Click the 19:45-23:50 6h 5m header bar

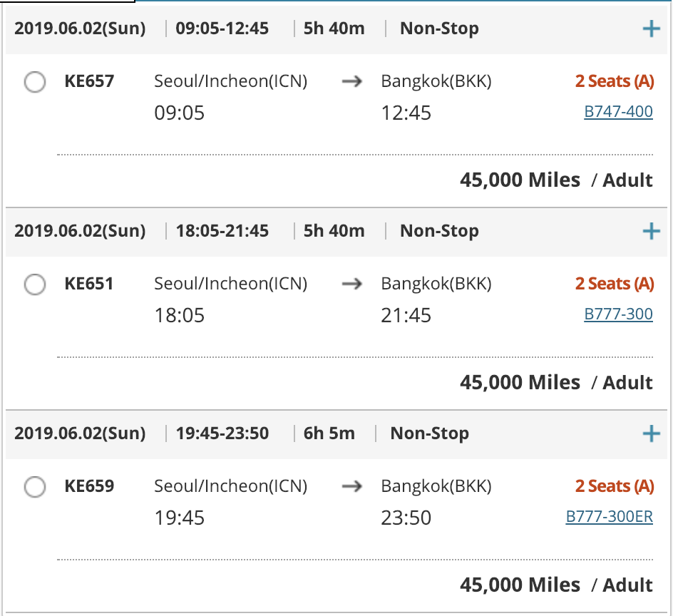[x=321, y=433]
